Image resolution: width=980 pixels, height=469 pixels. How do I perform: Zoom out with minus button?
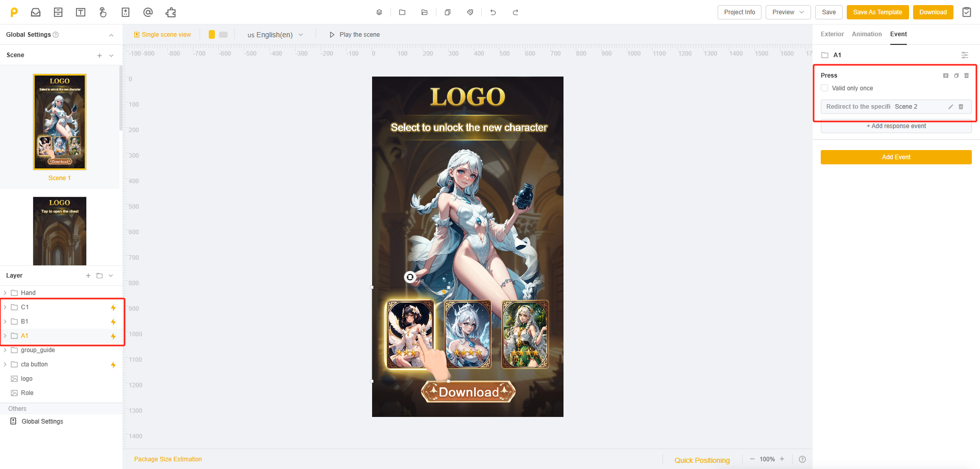(752, 459)
